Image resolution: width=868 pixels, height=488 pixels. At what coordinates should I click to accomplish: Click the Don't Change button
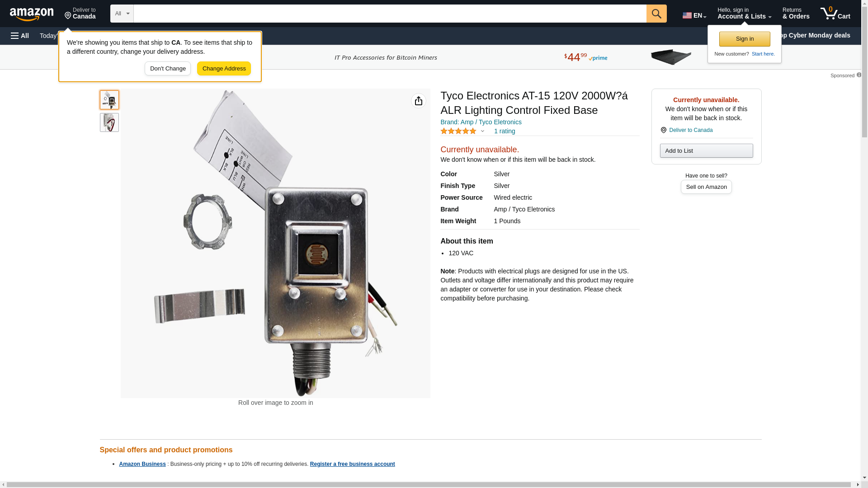168,69
